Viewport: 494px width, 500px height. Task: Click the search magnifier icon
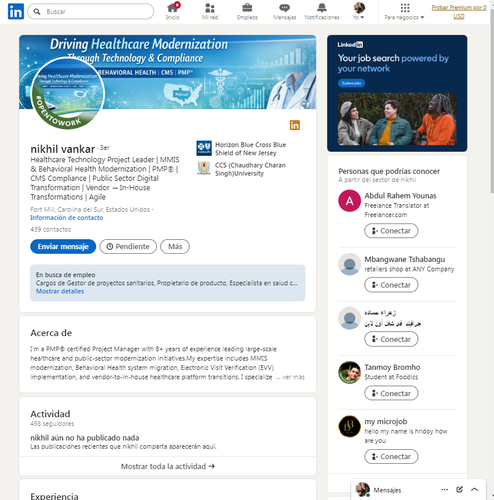point(37,12)
